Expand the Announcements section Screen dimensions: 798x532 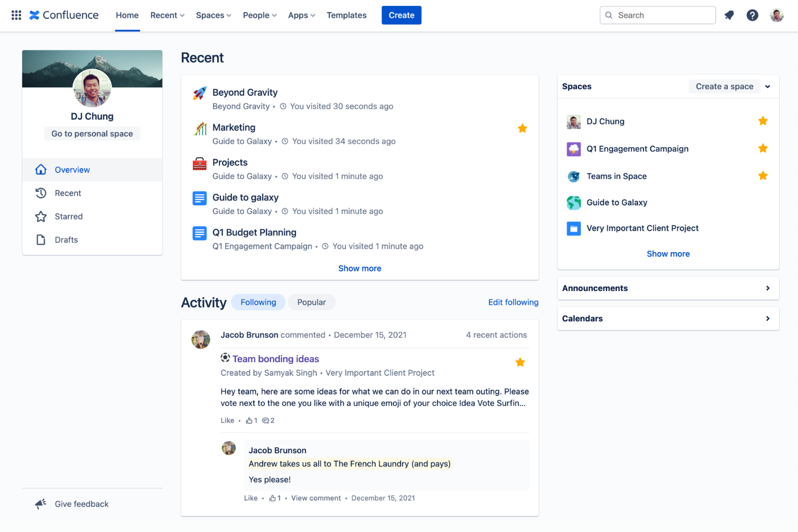pos(768,288)
